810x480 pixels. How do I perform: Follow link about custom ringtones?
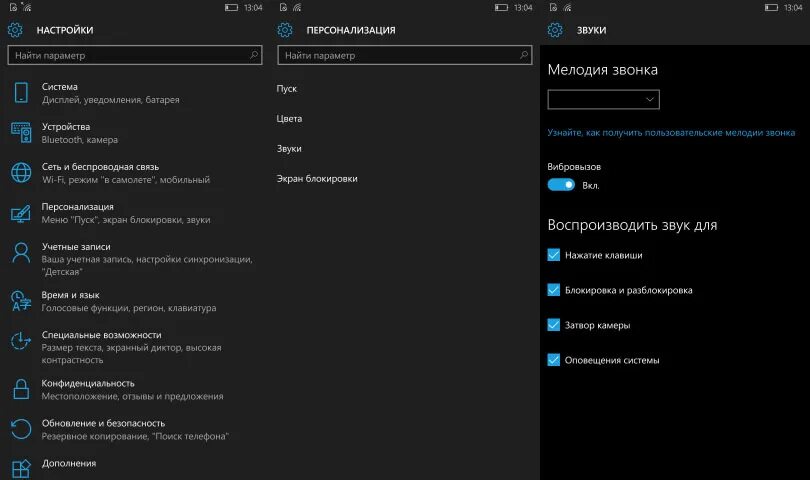click(671, 132)
